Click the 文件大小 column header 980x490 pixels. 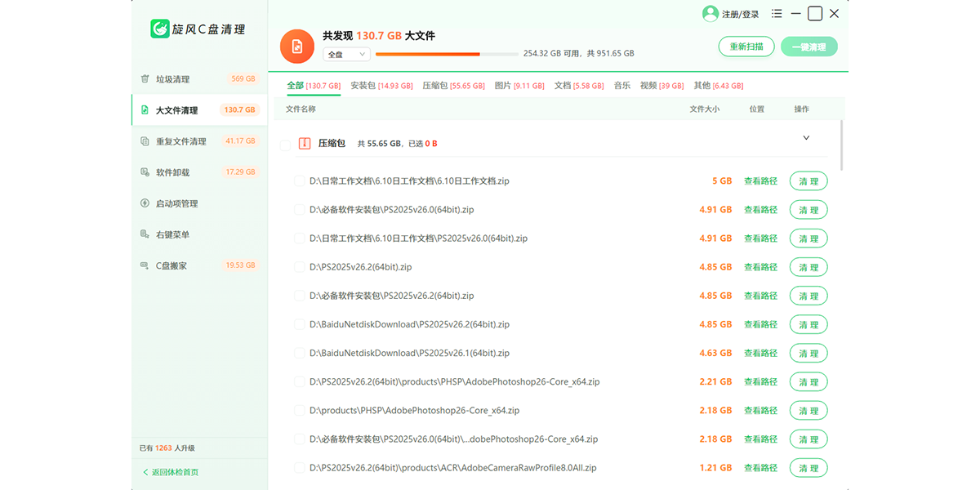(x=705, y=109)
